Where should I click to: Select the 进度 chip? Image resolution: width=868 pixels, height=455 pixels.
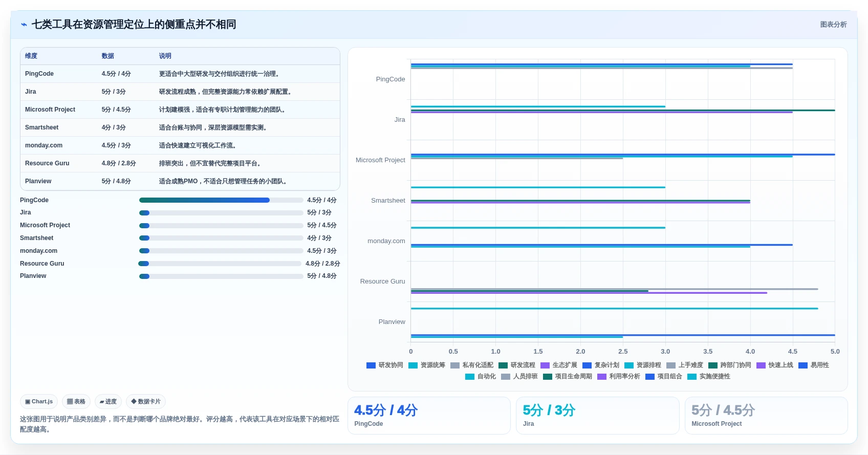pos(108,402)
